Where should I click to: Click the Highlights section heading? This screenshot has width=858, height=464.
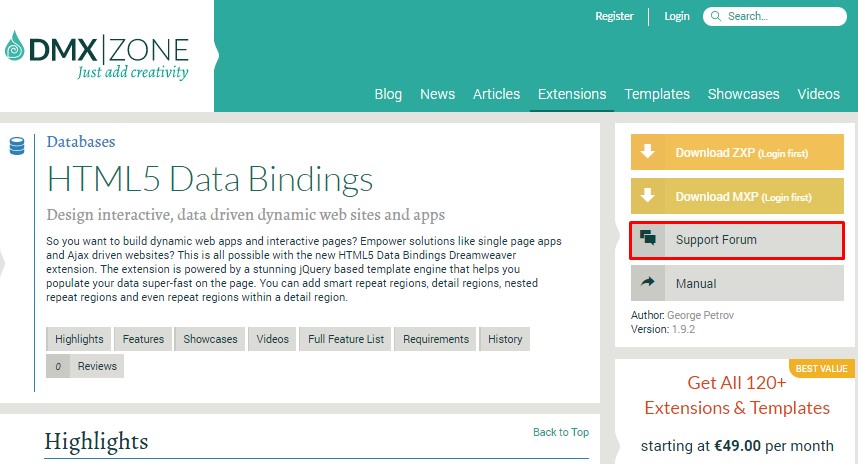coord(96,441)
